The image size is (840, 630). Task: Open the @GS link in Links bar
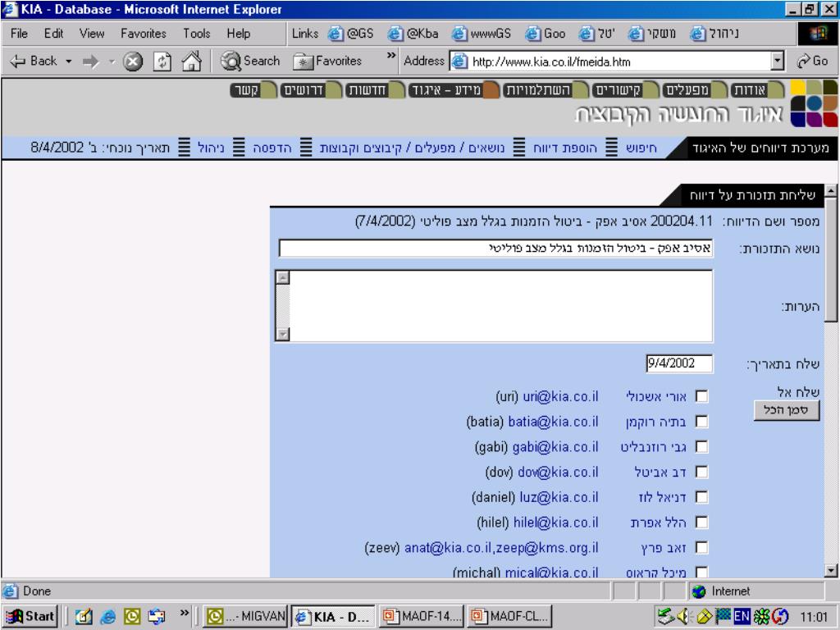(351, 34)
